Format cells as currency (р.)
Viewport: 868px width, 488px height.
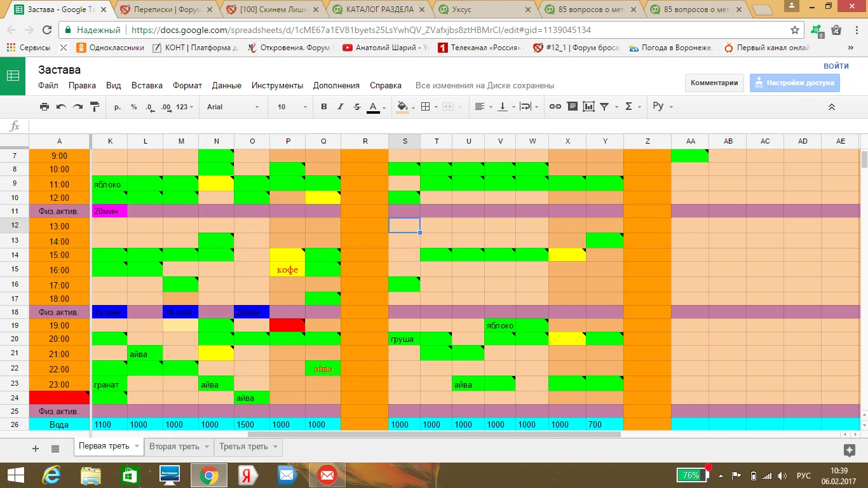(118, 107)
